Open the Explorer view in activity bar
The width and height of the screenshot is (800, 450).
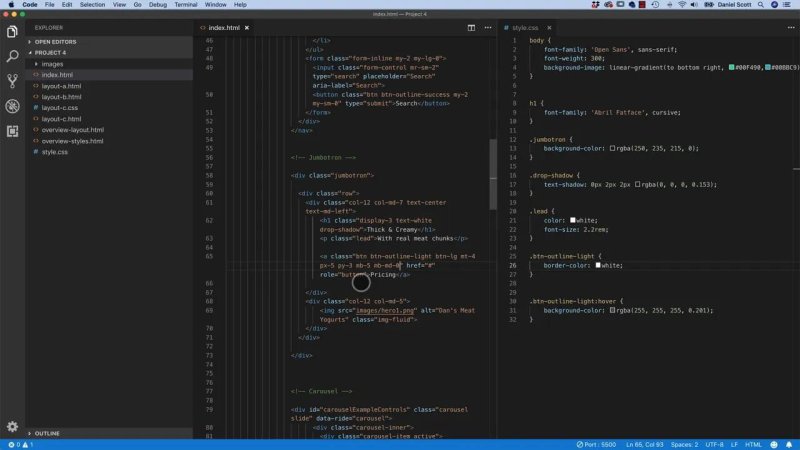12,32
